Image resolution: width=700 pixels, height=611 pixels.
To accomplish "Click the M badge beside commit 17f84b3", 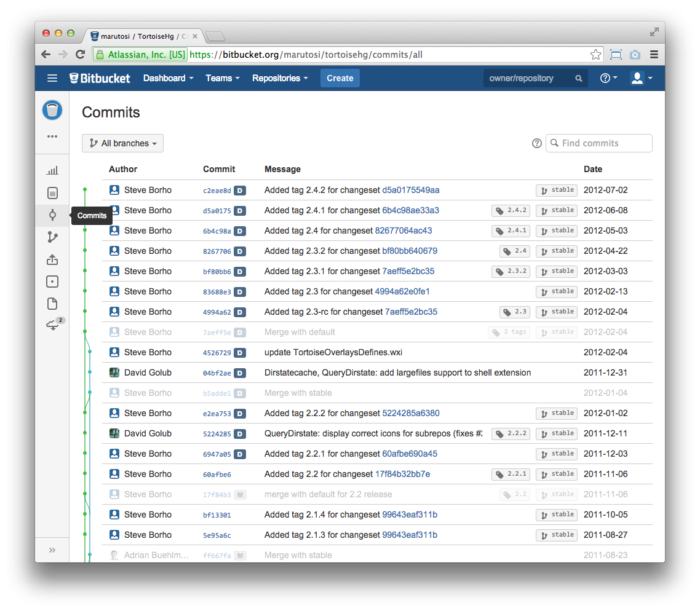I will (240, 495).
